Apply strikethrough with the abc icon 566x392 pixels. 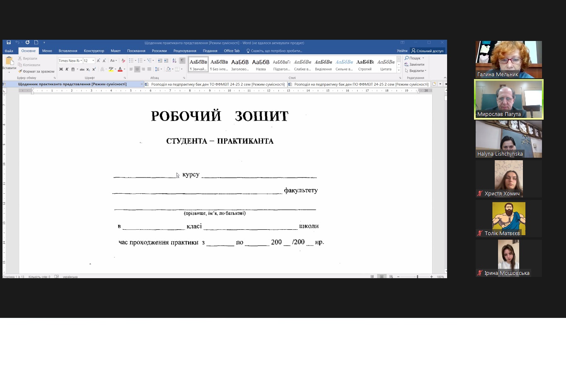[82, 70]
